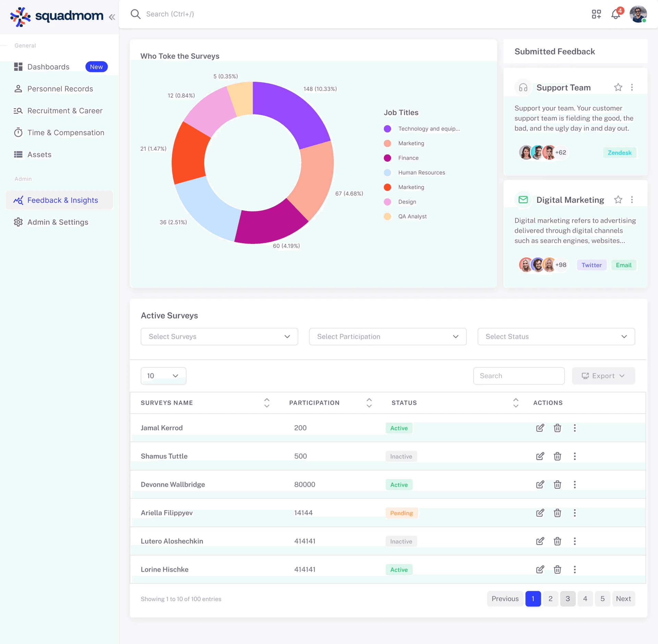
Task: Delete the Lorine Hischke survey
Action: click(557, 569)
